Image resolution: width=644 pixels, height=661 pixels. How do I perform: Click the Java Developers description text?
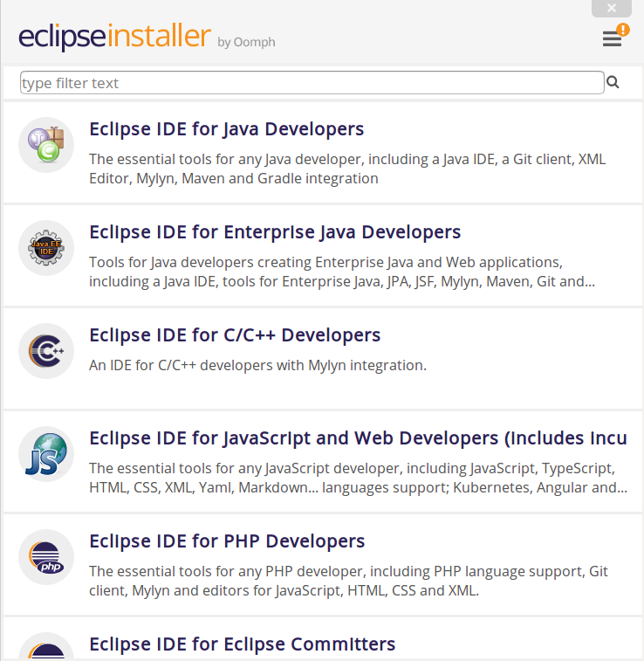click(x=347, y=169)
